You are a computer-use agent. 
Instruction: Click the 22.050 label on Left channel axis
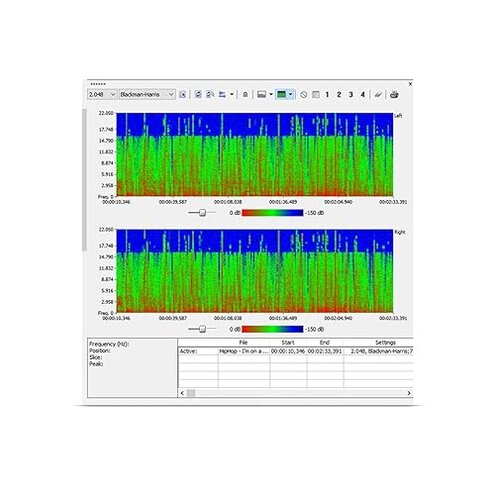point(106,113)
